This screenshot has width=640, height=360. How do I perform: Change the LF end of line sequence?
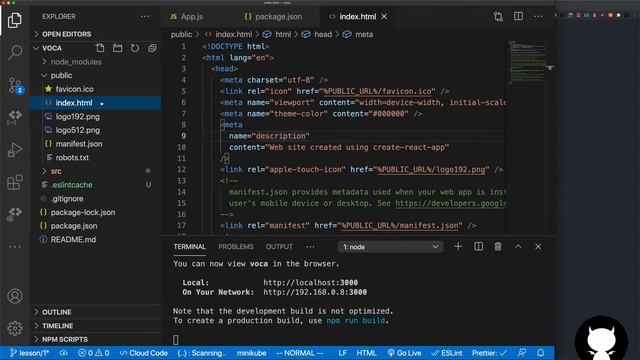[x=342, y=353]
